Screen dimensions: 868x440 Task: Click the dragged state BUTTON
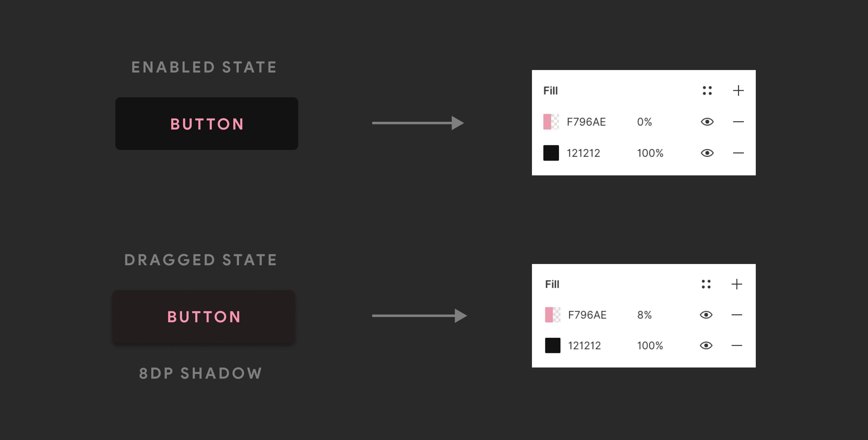coord(204,316)
